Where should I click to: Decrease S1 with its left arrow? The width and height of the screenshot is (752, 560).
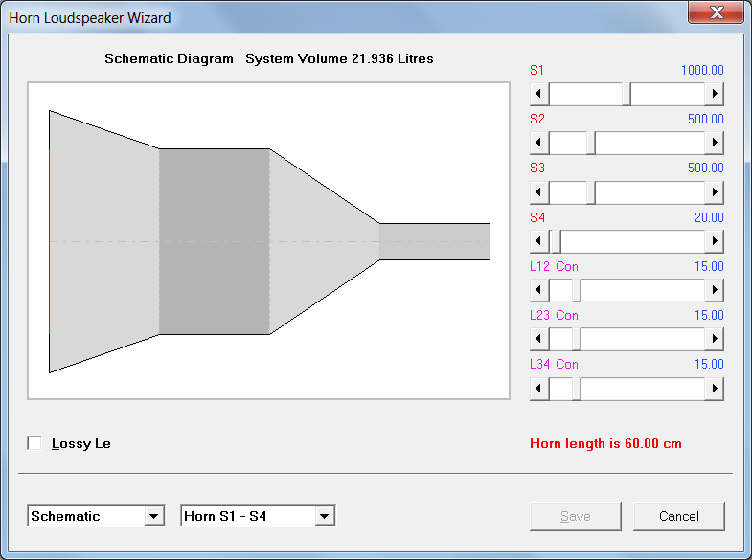click(539, 94)
